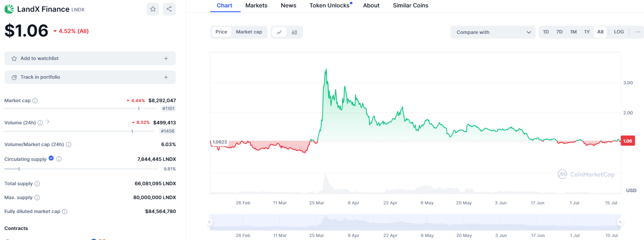Toggle chart to Market cap view
The width and height of the screenshot is (644, 240).
[x=249, y=32]
